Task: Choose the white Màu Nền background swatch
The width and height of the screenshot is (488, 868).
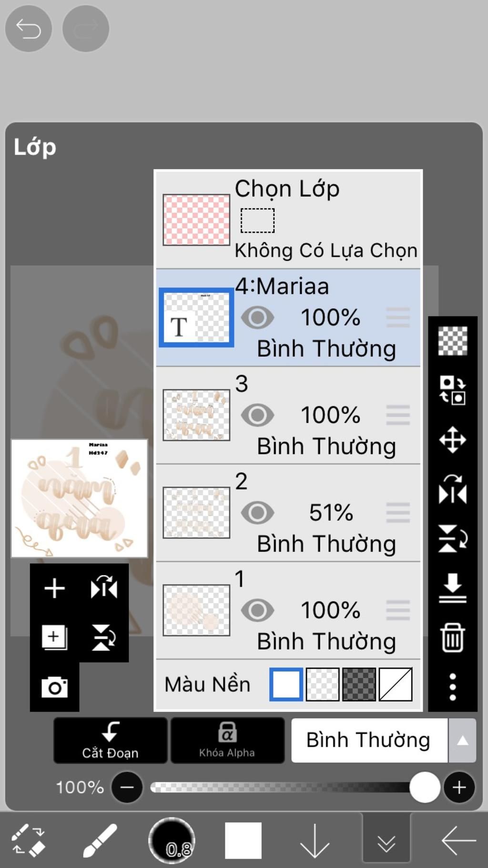Action: click(286, 684)
